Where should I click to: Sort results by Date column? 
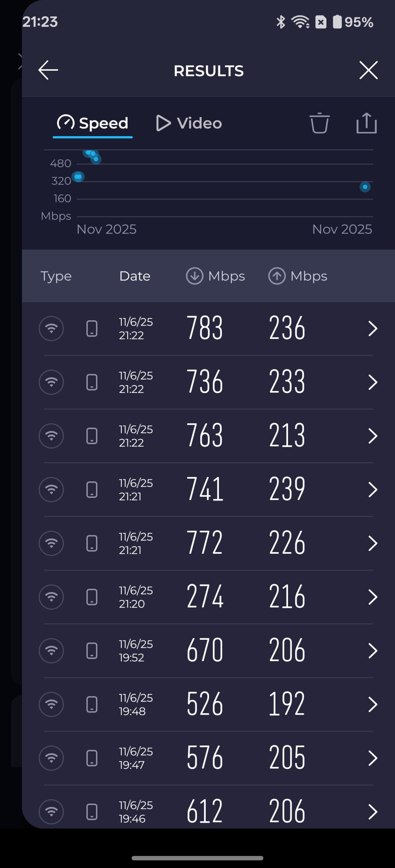135,276
